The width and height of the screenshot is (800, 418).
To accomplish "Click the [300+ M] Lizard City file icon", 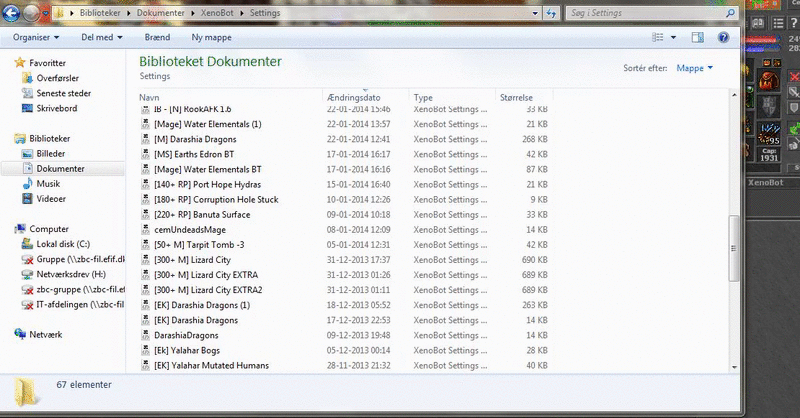I will (x=145, y=260).
